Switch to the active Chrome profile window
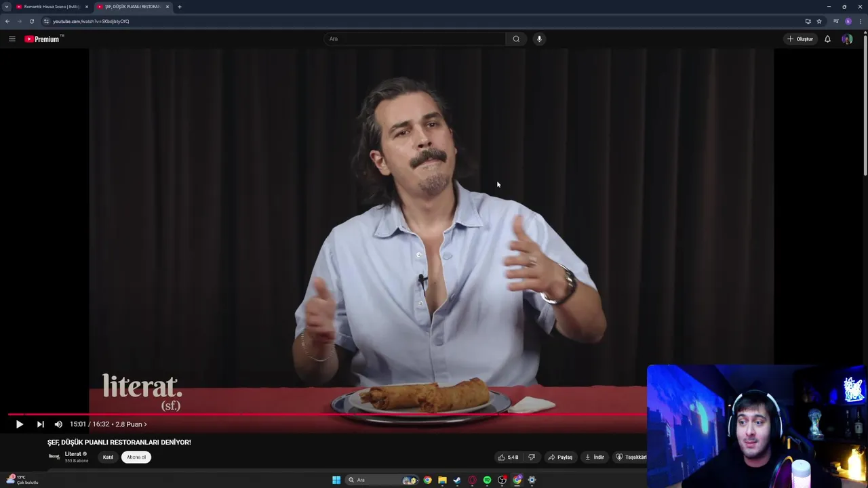This screenshot has height=488, width=868. coord(517,480)
